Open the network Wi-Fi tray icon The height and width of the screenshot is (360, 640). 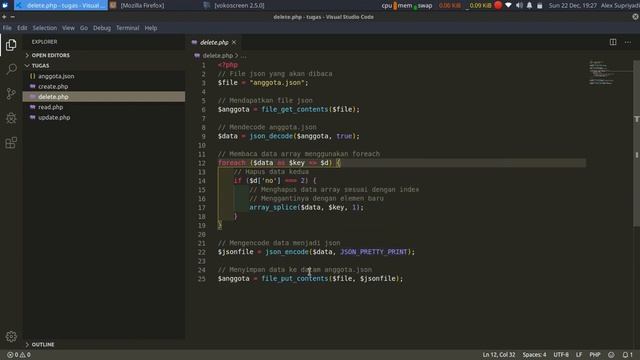point(508,5)
